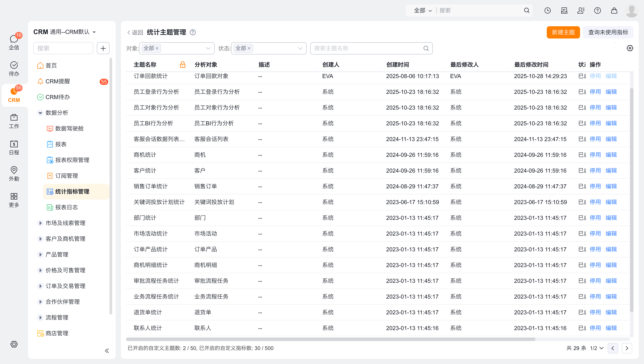
Task: Remove the 全部 tag in 状态 filter
Action: pos(249,48)
